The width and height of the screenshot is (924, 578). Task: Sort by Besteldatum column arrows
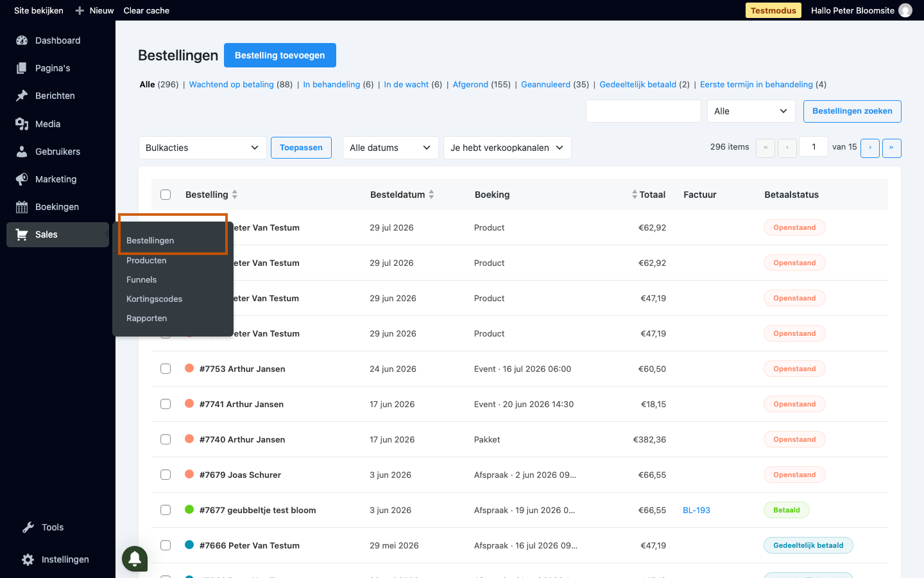pos(431,194)
